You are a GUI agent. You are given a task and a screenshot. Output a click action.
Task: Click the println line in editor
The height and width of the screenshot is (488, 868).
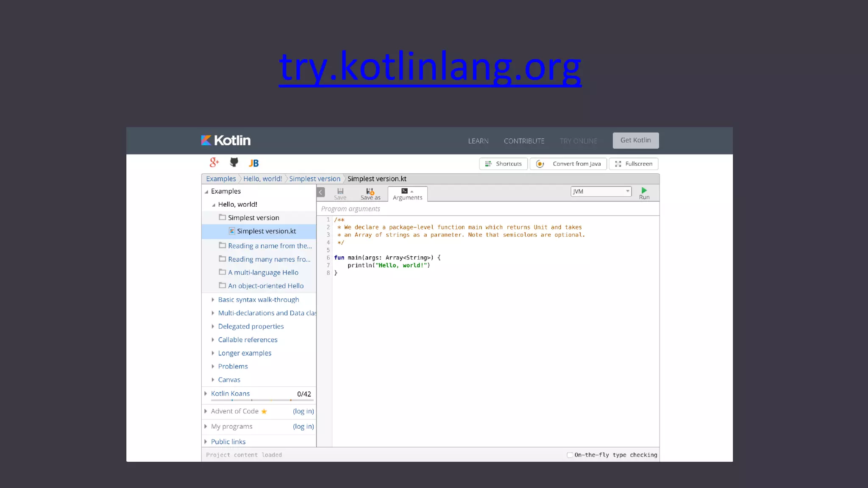[x=389, y=266]
